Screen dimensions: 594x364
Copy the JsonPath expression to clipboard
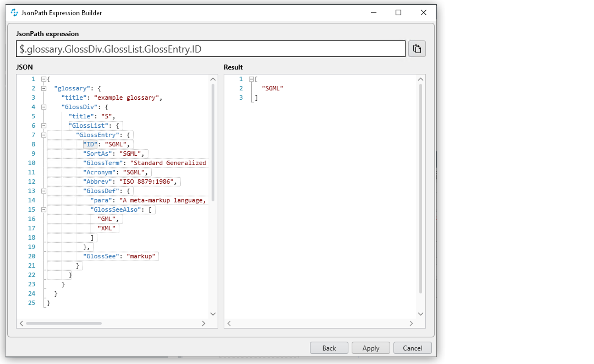point(417,49)
